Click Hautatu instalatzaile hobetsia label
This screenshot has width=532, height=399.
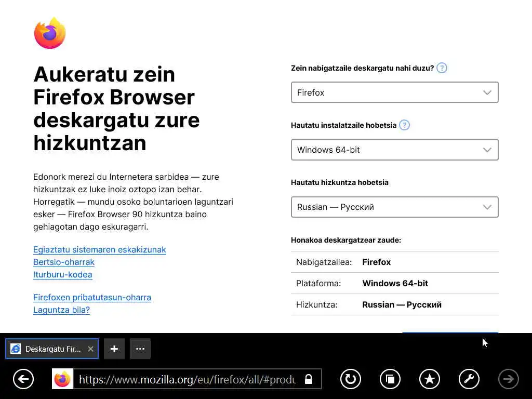[343, 125]
